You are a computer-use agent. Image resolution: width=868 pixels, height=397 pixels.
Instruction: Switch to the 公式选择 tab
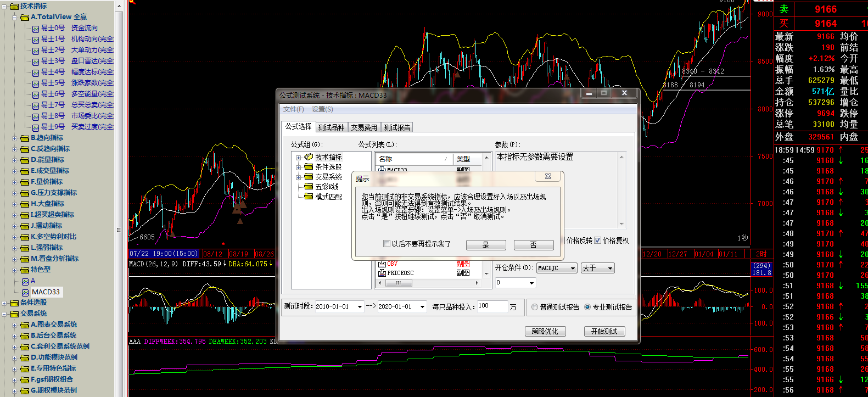tap(298, 127)
